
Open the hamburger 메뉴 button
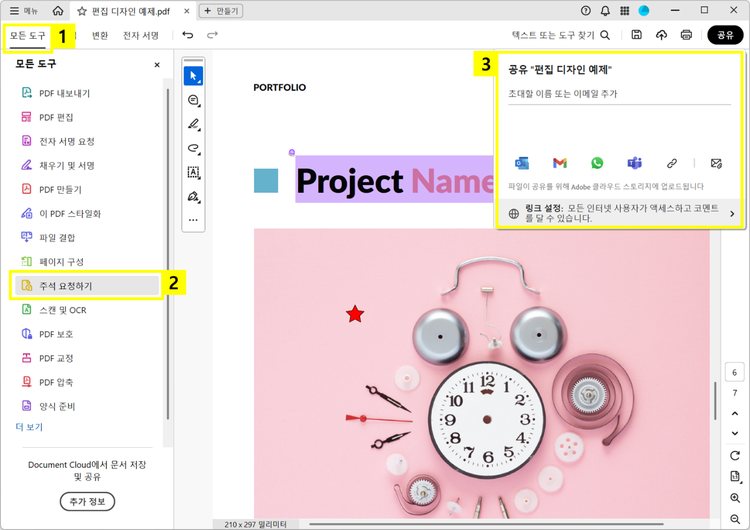24,11
